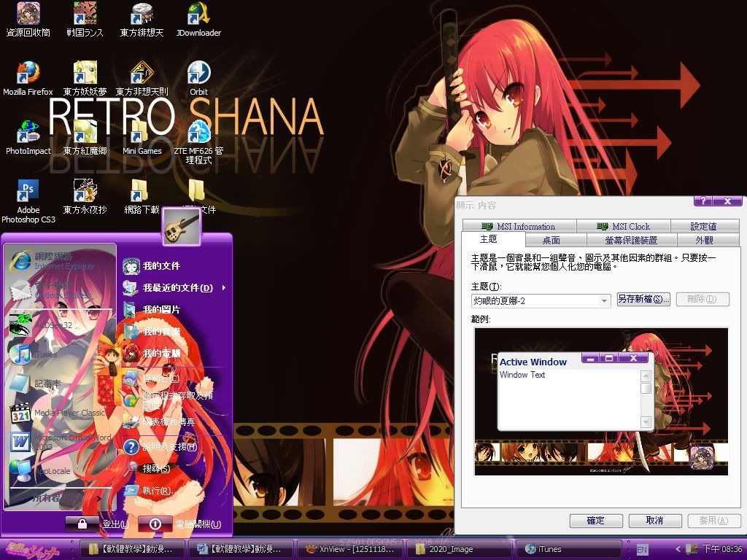Open the 東方非想天則 desktop shortcut
The image size is (747, 560).
point(142,79)
